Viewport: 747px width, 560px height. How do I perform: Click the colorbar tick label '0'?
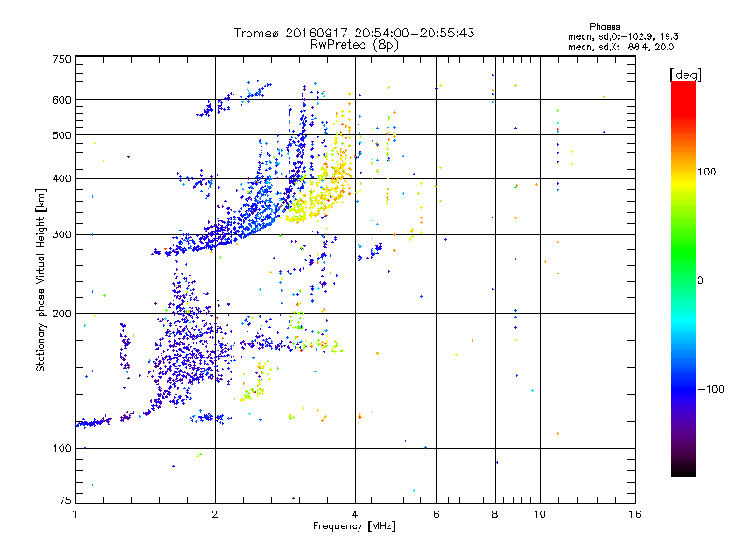tap(700, 281)
